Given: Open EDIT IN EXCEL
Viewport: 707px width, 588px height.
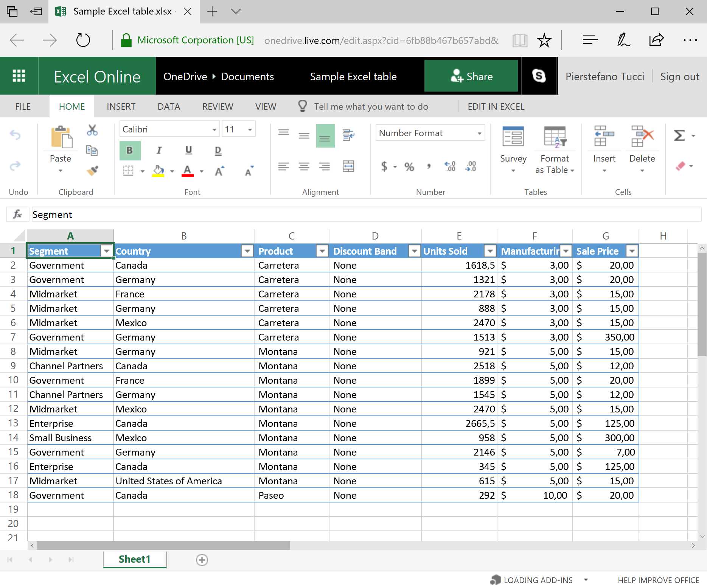Looking at the screenshot, I should pyautogui.click(x=496, y=106).
